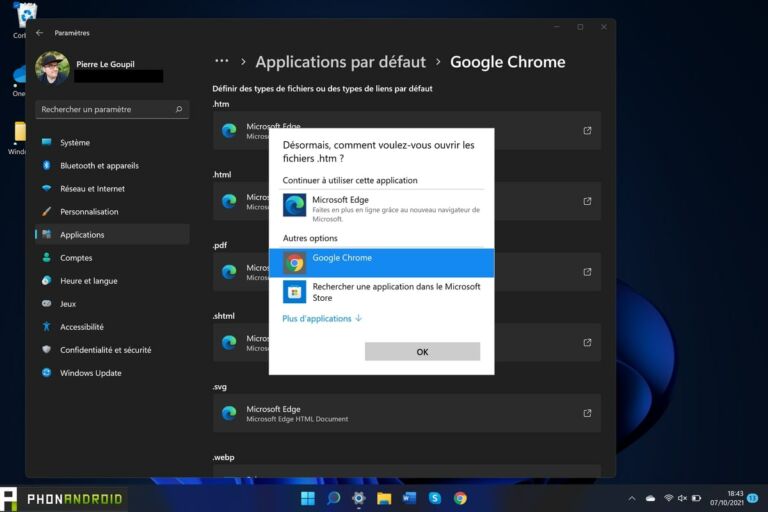Viewport: 768px width, 512px height.
Task: Click the OneDrive cloud tray icon
Action: click(650, 499)
